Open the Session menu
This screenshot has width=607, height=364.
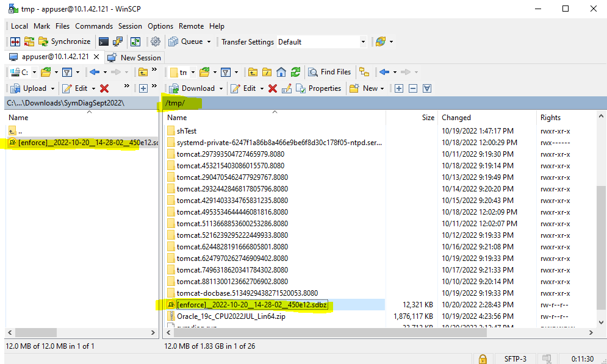tap(130, 26)
